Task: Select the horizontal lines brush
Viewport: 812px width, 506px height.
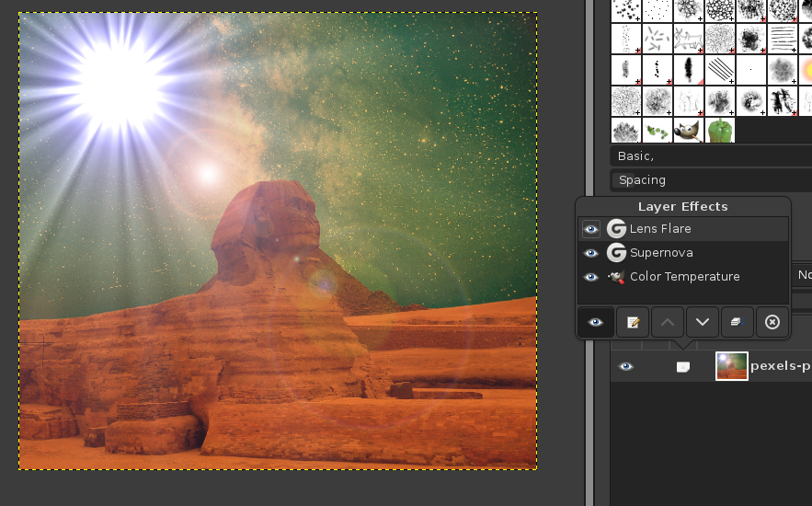Action: (783, 39)
